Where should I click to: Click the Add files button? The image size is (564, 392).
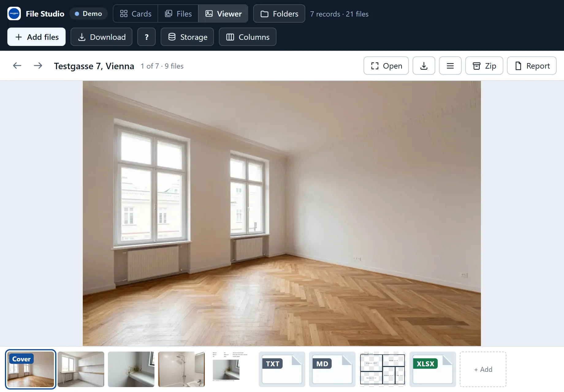36,37
